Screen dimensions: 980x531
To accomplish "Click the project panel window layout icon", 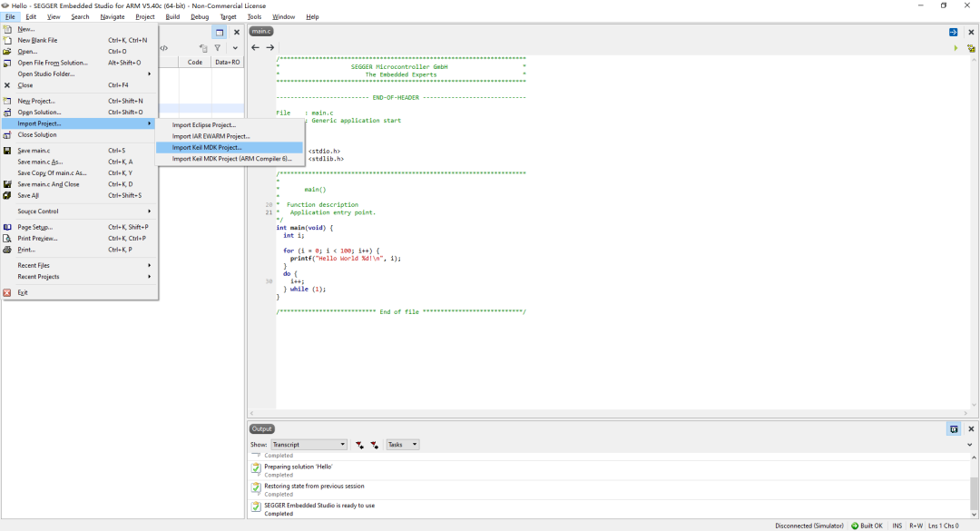I will (220, 32).
